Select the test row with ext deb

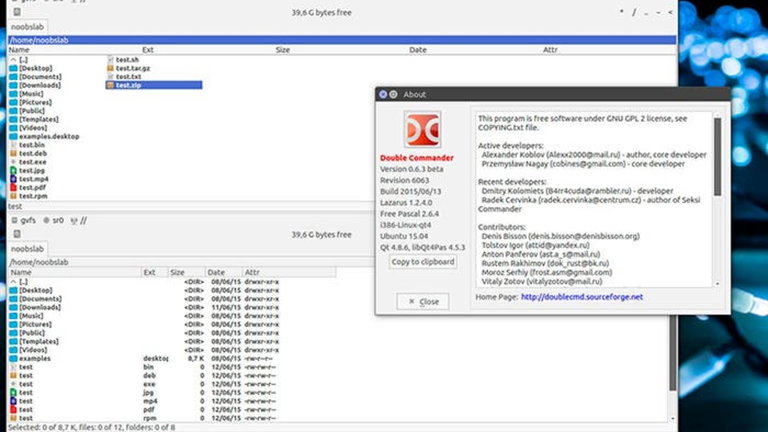[144, 376]
